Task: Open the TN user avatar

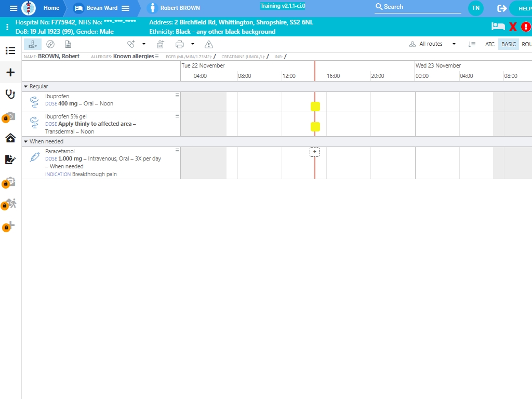Action: pos(476,8)
